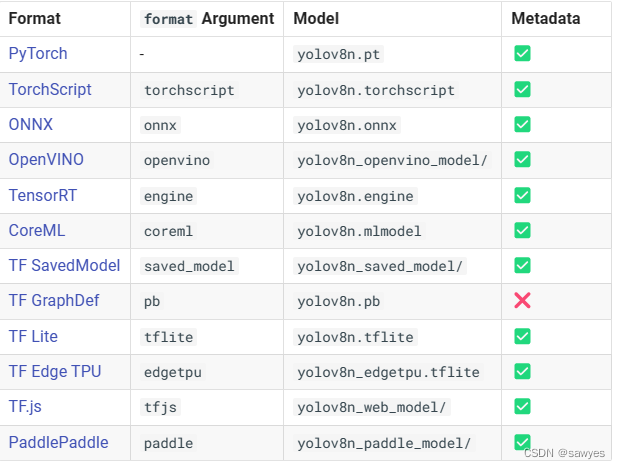Click the 'Metadata' column header
620x469 pixels.
coord(546,19)
